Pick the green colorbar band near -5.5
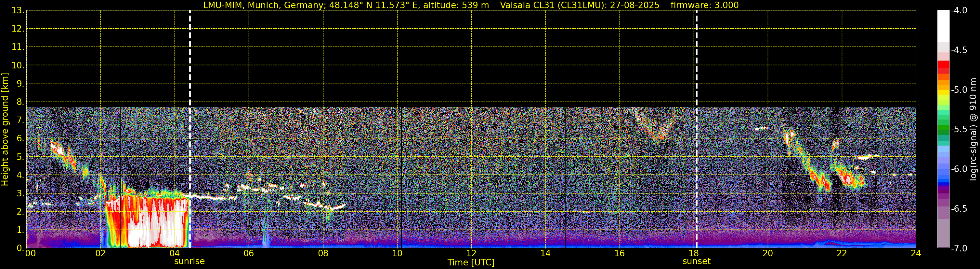The height and width of the screenshot is (269, 980). (943, 130)
